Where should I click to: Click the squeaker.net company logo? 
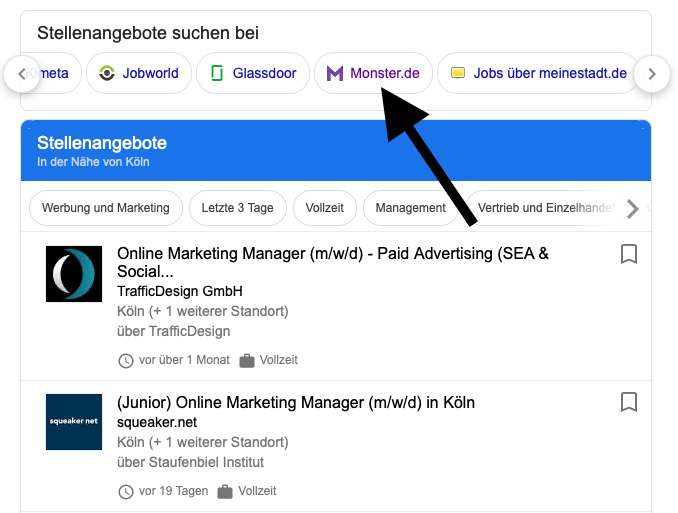point(74,422)
